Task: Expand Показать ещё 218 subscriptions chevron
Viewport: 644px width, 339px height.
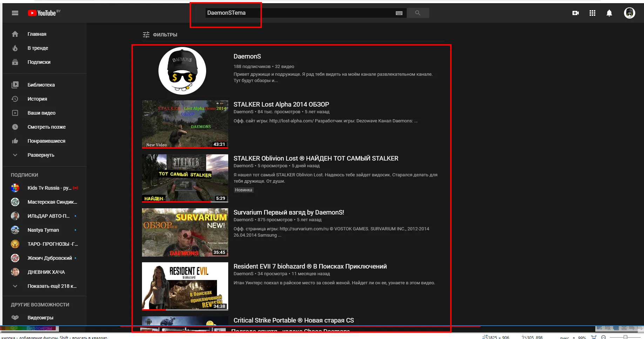Action: (x=15, y=286)
